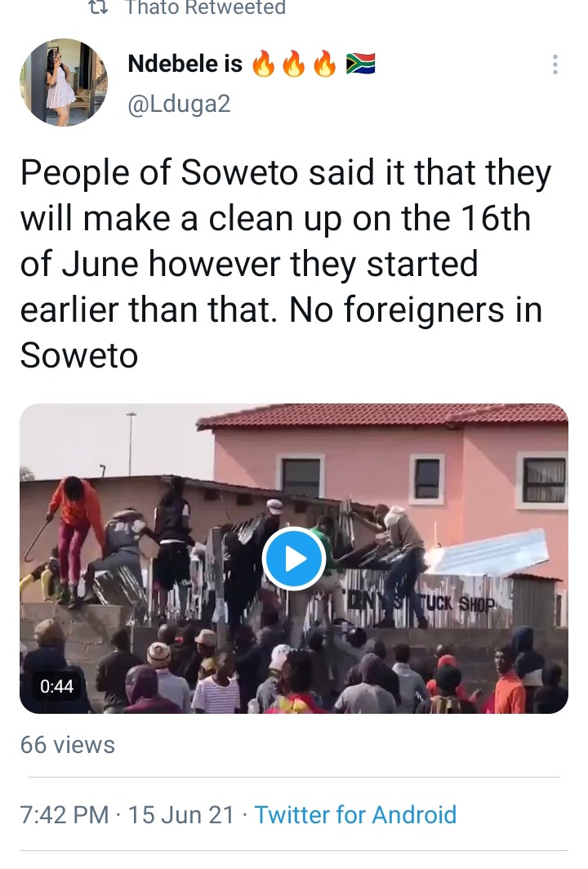Tap the retweet arrows icon at top
This screenshot has height=869, width=588.
click(99, 7)
